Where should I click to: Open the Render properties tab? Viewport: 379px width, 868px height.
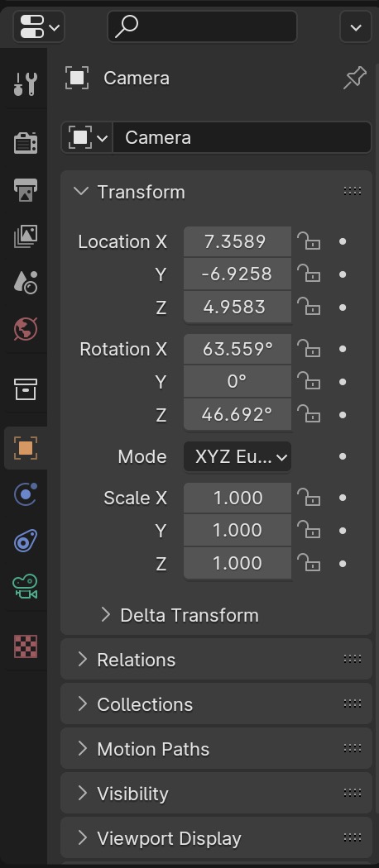point(25,142)
